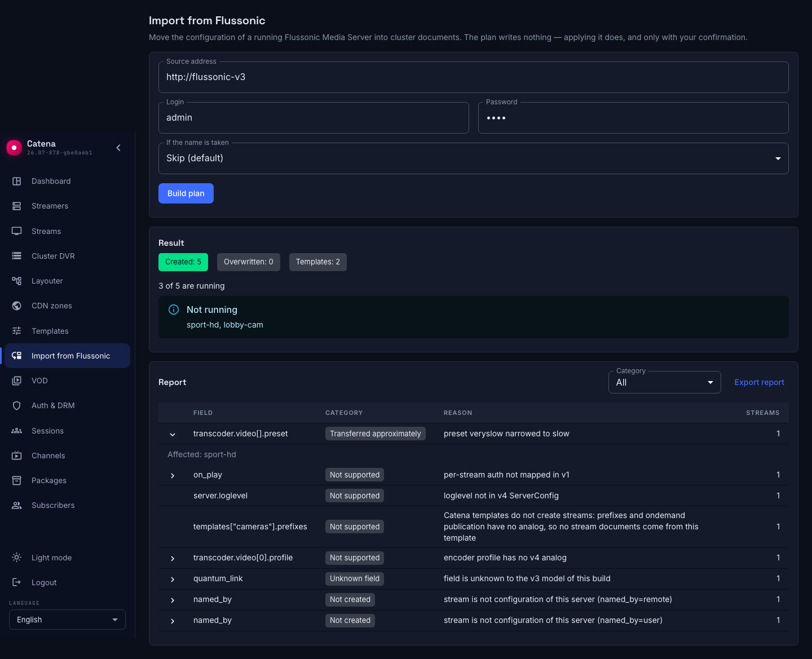Collapse the transcoder.video[].preset row
Screen dimensions: 812x659
pyautogui.click(x=173, y=434)
